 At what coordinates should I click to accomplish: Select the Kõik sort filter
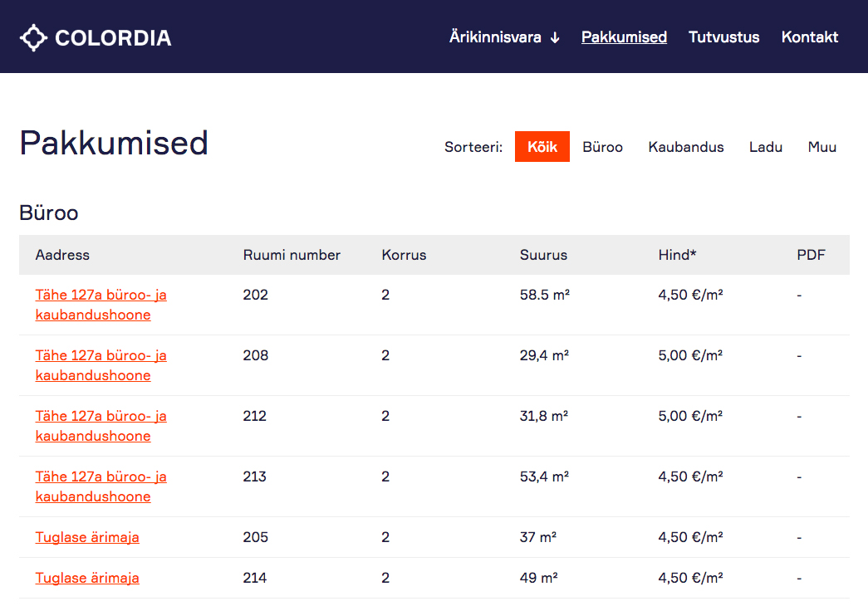[x=542, y=147]
